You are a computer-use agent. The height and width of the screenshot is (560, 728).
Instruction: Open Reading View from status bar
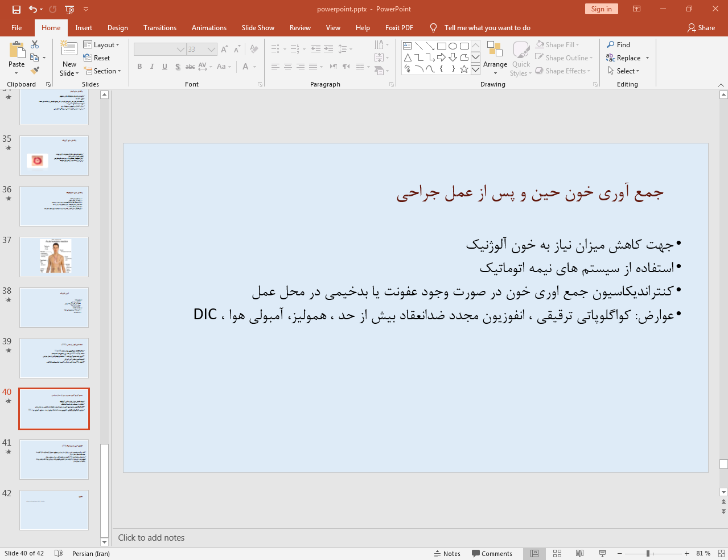(579, 553)
